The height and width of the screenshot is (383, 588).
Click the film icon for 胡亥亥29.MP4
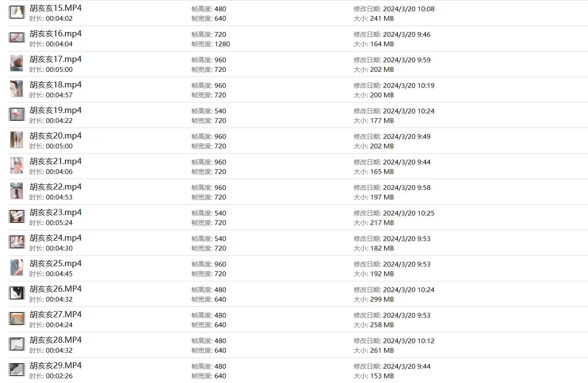point(17,370)
